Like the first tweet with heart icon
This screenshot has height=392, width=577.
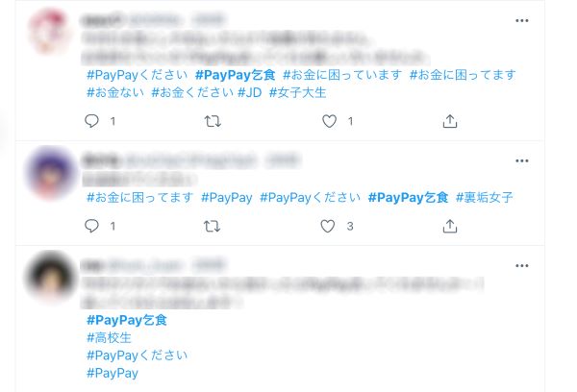point(329,121)
